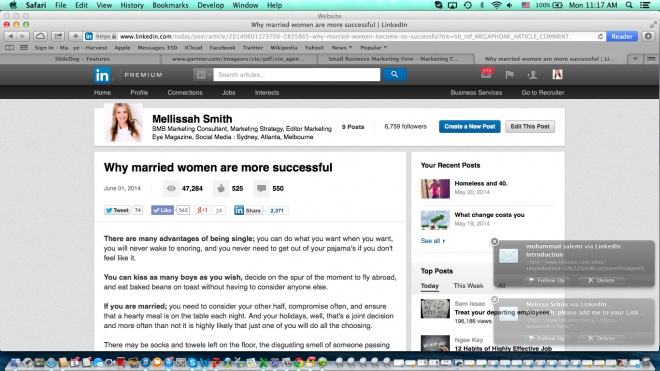This screenshot has height=371, width=660.
Task: Click the LinkedIn logo in header
Action: (x=102, y=75)
